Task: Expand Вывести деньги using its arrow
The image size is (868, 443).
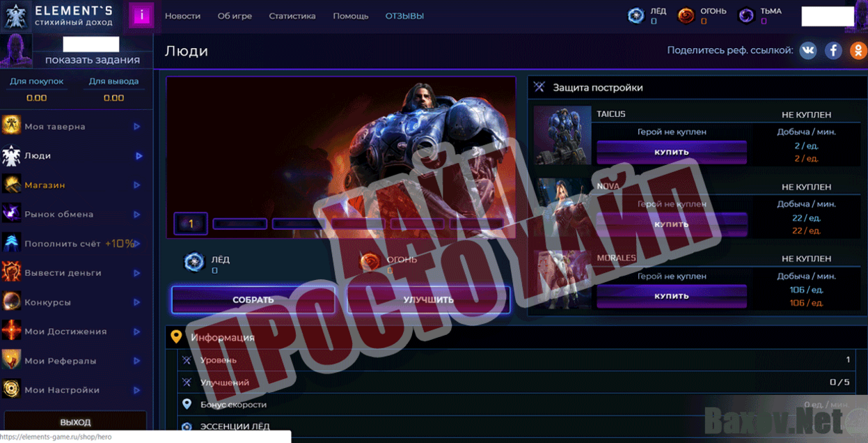Action: tap(137, 273)
